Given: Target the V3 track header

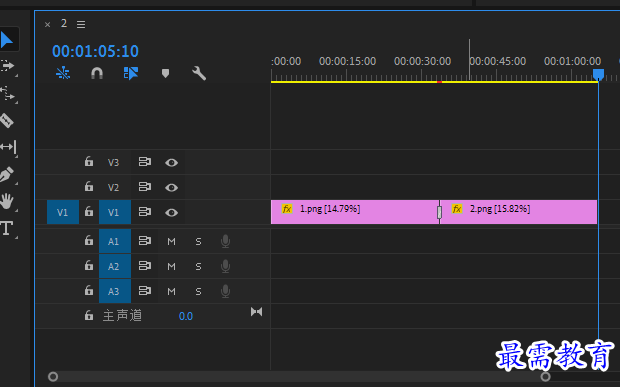Looking at the screenshot, I should pos(113,162).
